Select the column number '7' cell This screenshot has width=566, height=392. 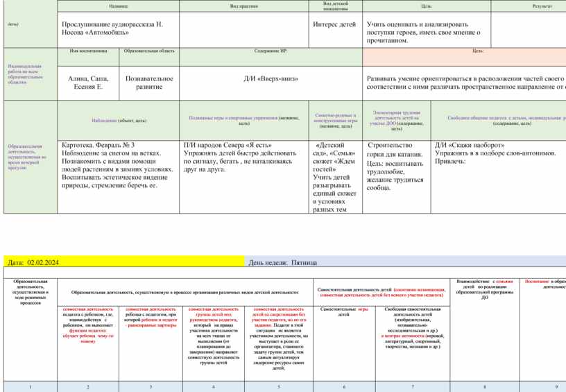coord(413,386)
